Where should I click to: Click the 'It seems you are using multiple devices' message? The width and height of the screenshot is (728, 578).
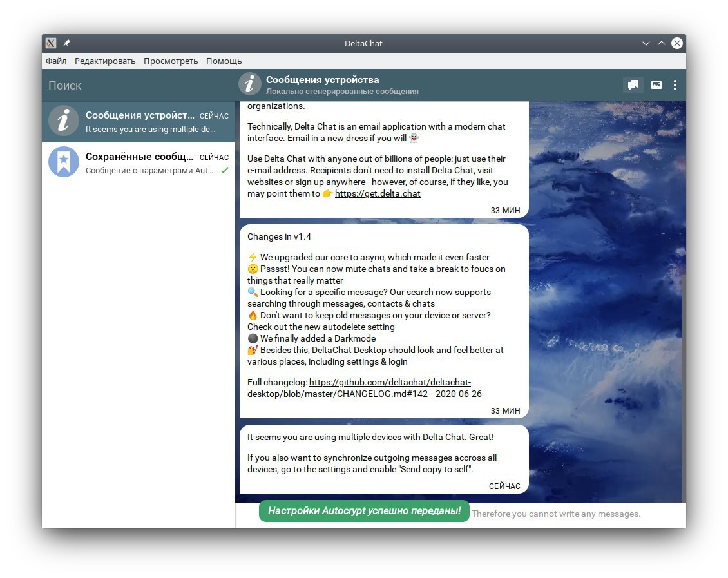(385, 459)
